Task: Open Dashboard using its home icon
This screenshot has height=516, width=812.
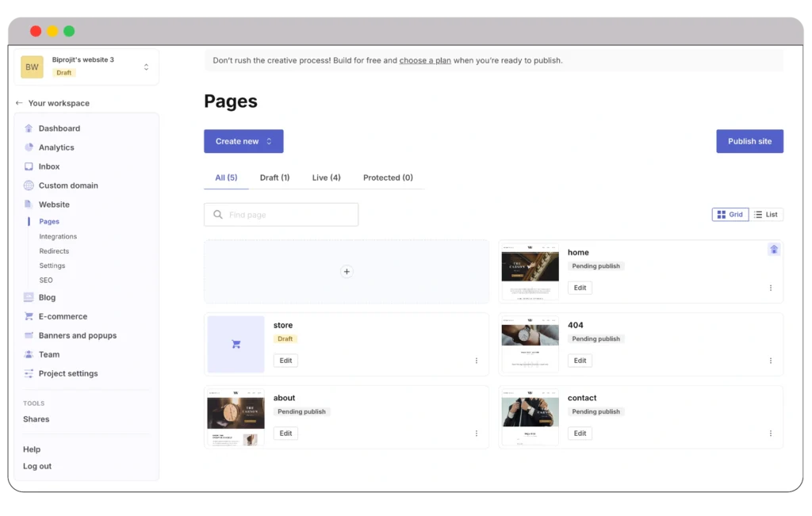Action: coord(29,128)
